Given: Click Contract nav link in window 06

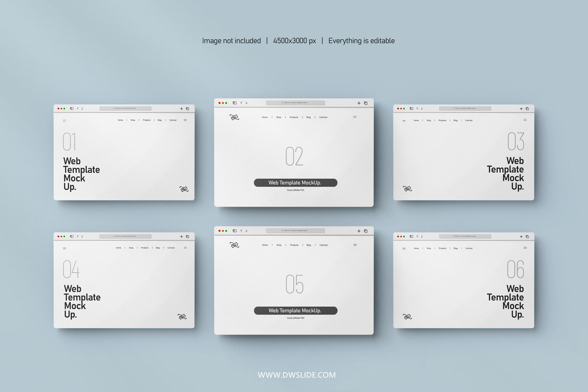Looking at the screenshot, I should click(x=469, y=248).
